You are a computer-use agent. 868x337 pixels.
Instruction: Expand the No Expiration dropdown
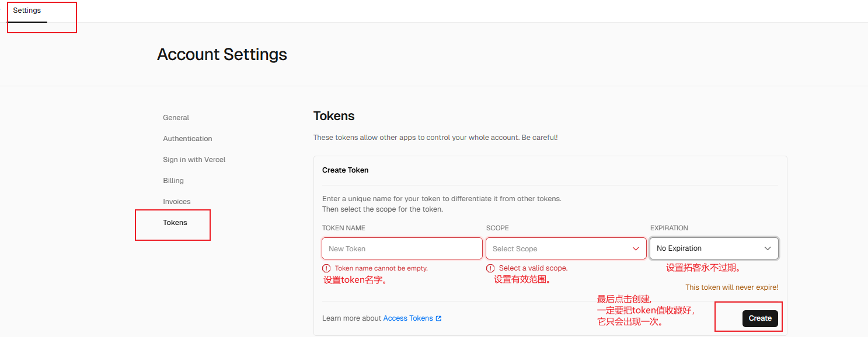point(713,248)
